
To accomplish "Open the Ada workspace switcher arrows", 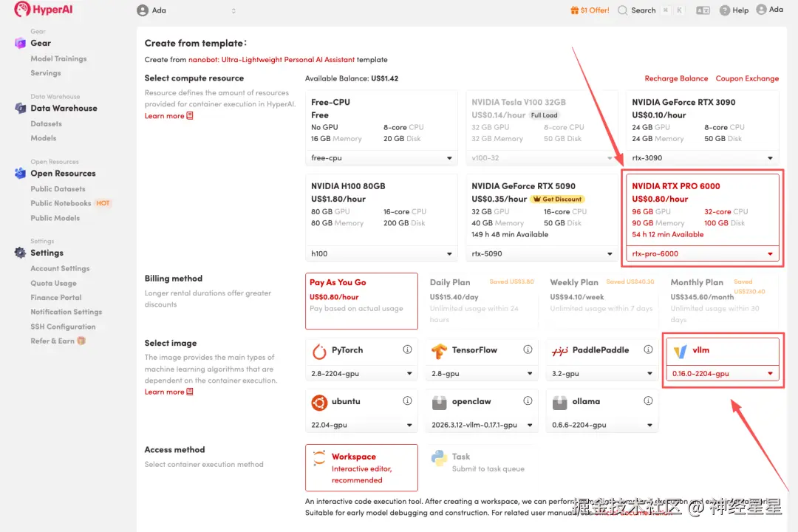I will [233, 10].
